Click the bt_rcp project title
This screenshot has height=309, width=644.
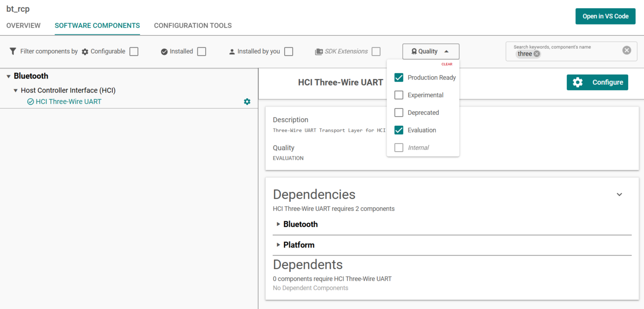[18, 9]
